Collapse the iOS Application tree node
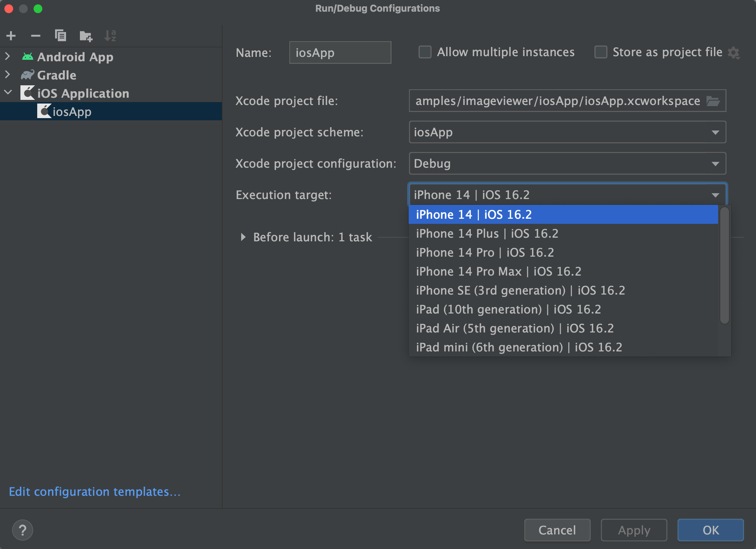 pos(8,93)
